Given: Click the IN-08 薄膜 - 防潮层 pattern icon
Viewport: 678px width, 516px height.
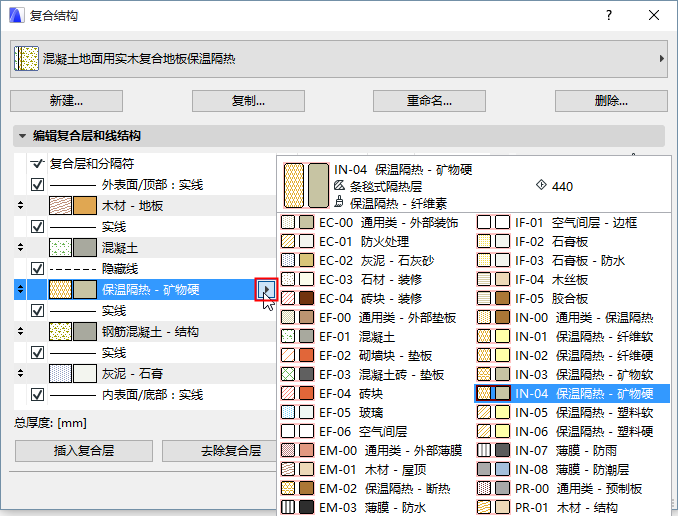Looking at the screenshot, I should click(x=484, y=470).
